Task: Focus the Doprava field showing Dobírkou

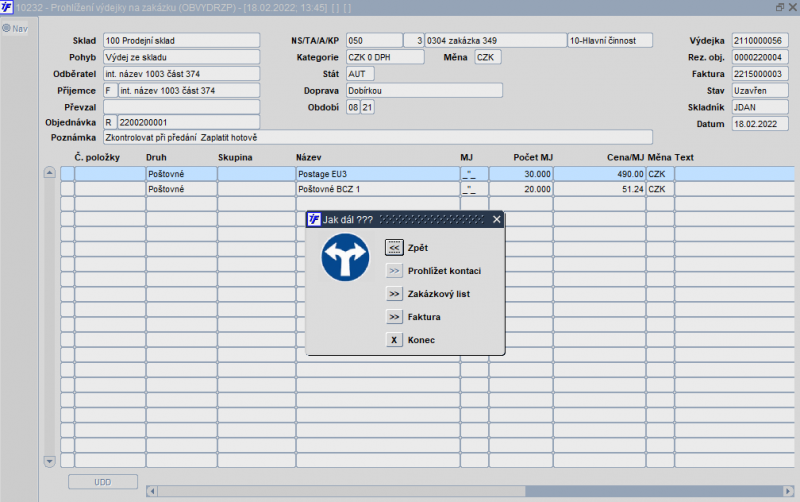Action: [423, 90]
